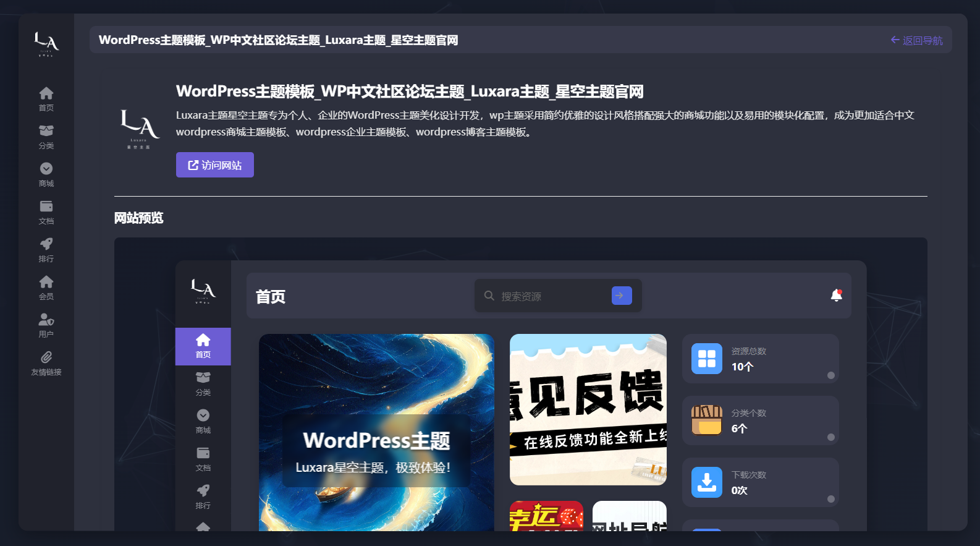Click the Luxara theme description paragraph
Viewport: 980px width, 546px height.
coord(545,124)
